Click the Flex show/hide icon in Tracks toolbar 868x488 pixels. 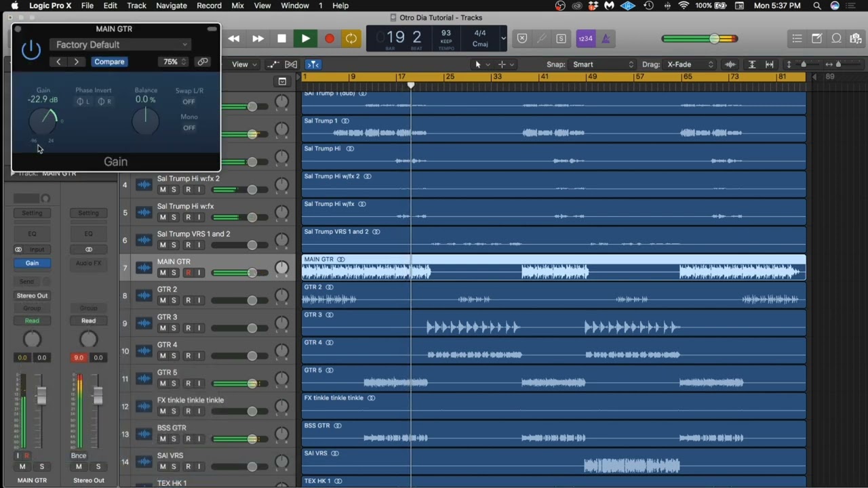point(291,64)
